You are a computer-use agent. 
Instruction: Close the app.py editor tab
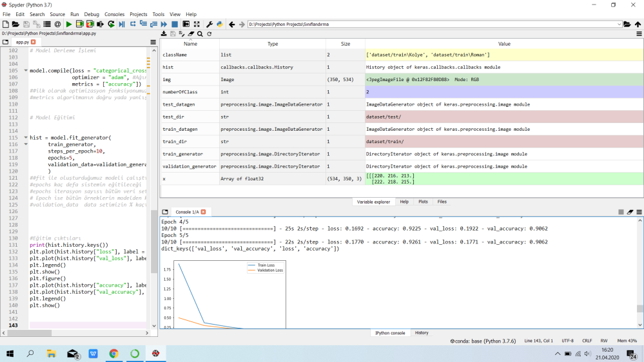click(34, 42)
